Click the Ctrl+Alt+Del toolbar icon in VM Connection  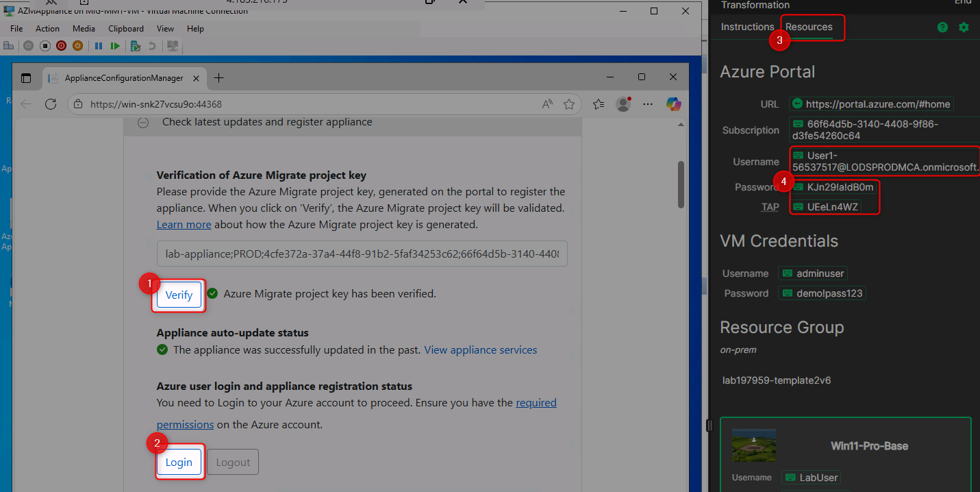click(x=8, y=46)
